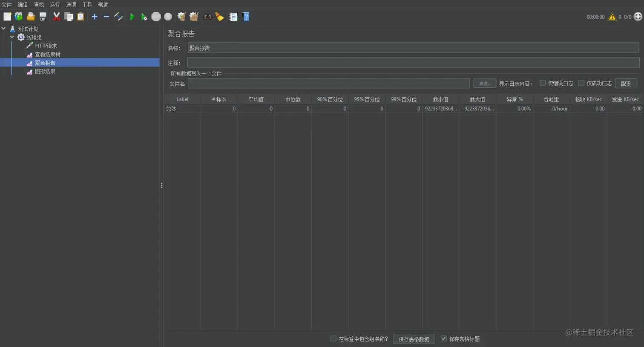Screen dimensions: 644x347
Task: Open the 选项 menu
Action: coord(71,5)
